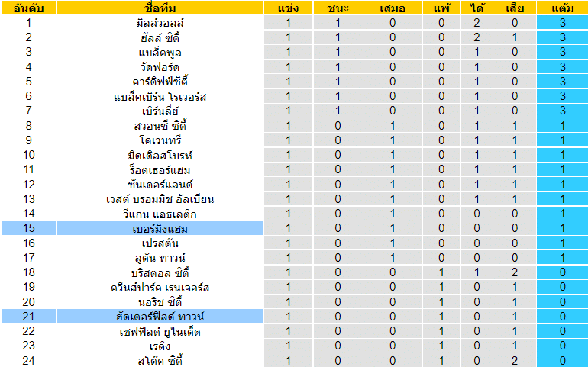
Task: Select highlighted team ฮัดเดอร์ฟิลด์ ทาวน์
Action: [x=160, y=317]
